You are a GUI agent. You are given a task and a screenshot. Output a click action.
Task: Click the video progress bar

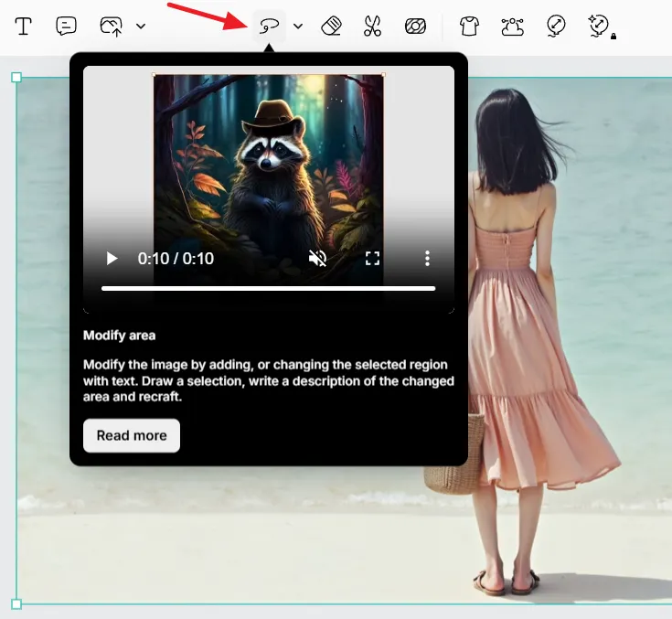[268, 288]
